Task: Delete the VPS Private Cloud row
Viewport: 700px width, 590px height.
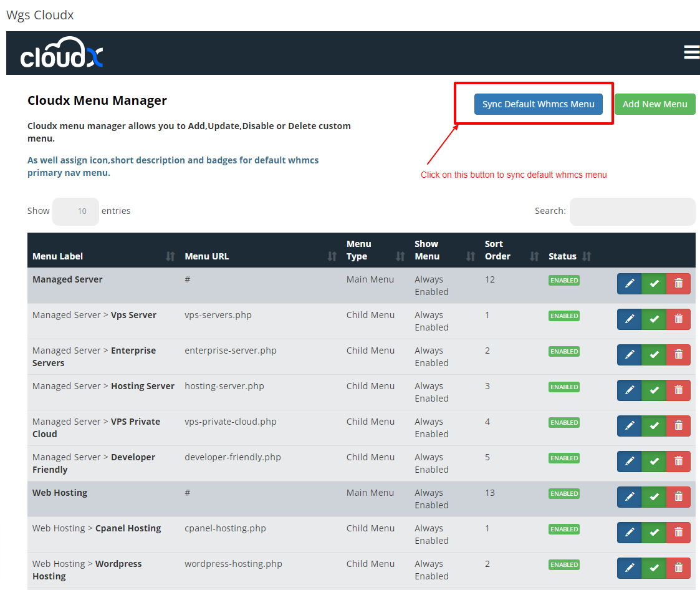Action: click(679, 425)
